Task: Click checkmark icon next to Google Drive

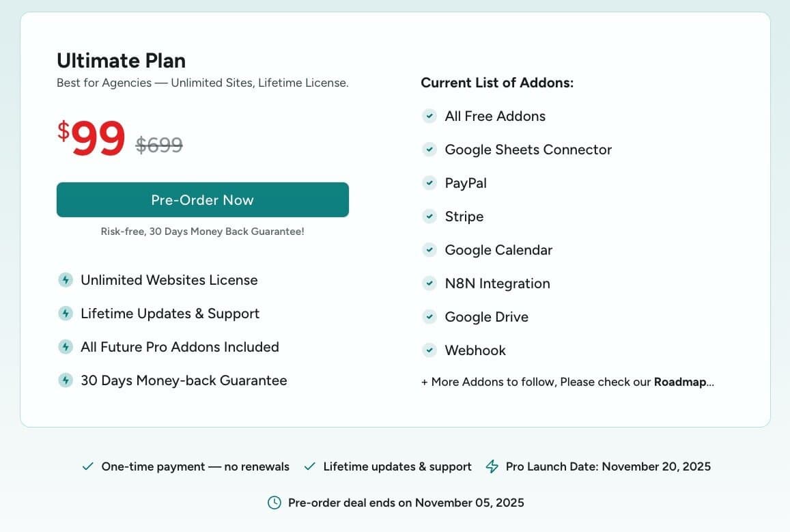Action: click(429, 317)
